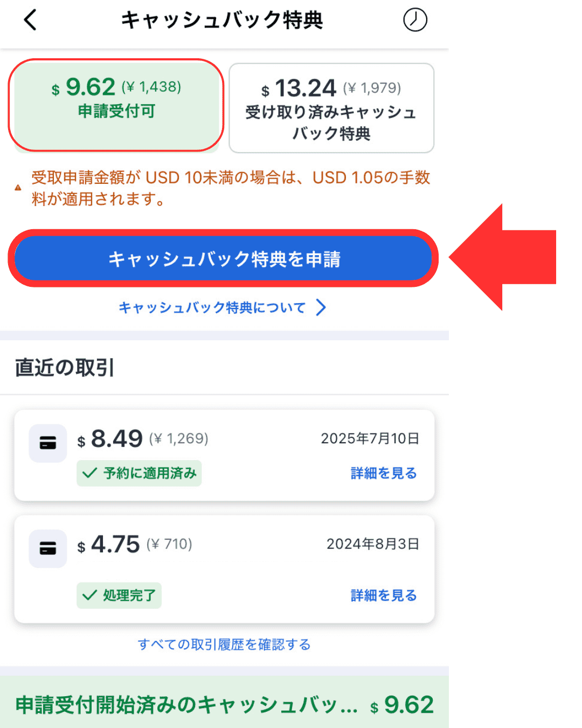
Task: Tap chevron next to キャッシュバック特典について
Action: [321, 308]
